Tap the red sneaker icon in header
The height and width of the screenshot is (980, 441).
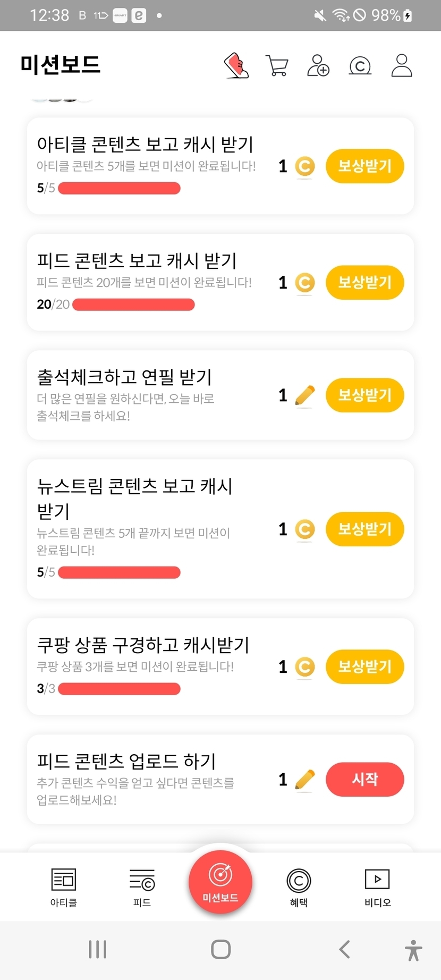(236, 66)
